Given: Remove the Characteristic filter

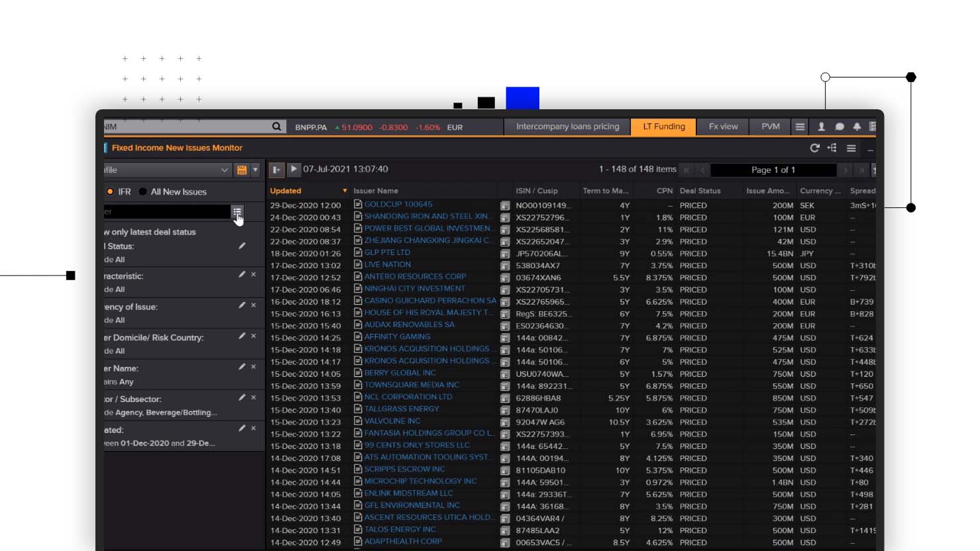Looking at the screenshot, I should (x=253, y=274).
